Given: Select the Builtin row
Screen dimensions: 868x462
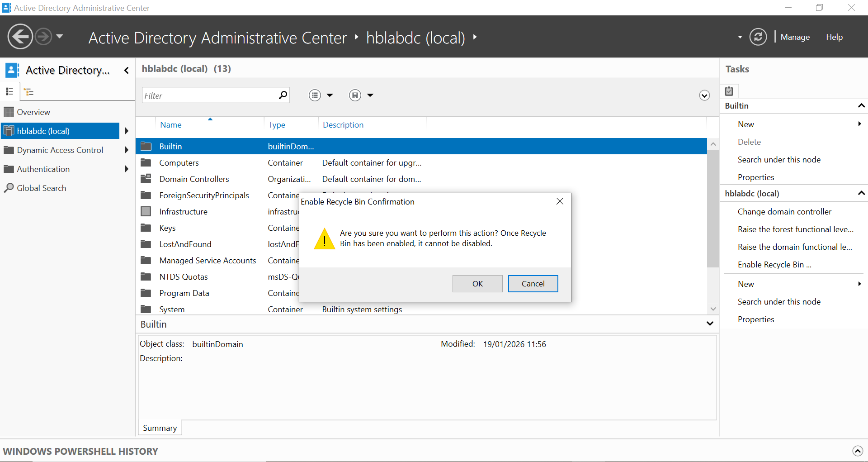Looking at the screenshot, I should (421, 147).
